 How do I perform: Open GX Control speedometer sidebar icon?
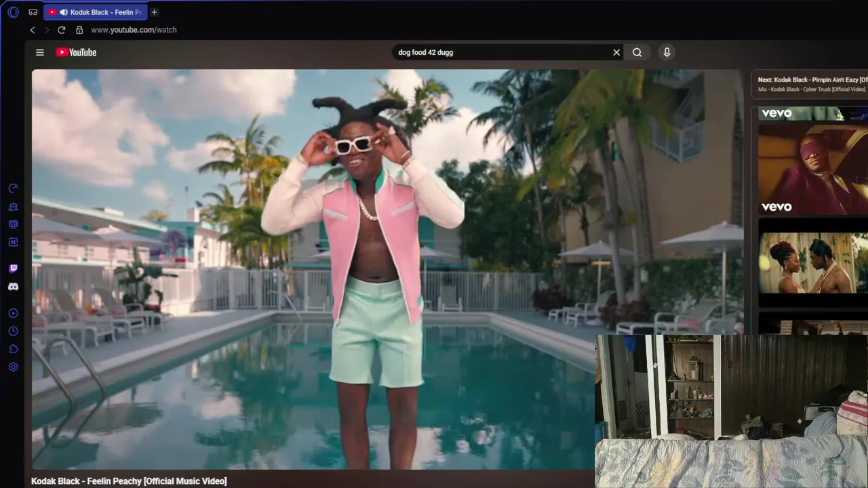point(13,188)
